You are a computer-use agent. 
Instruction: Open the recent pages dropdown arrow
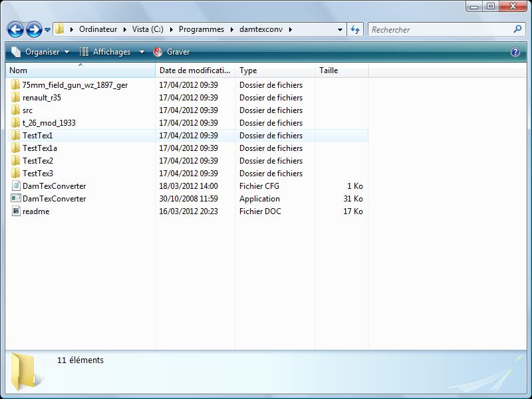48,30
